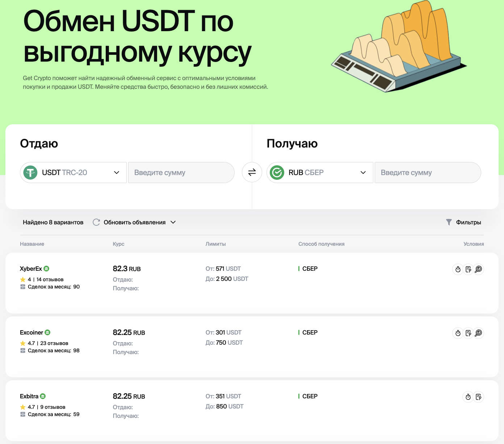
Task: Click the green Tether USDT logo
Action: [x=30, y=173]
